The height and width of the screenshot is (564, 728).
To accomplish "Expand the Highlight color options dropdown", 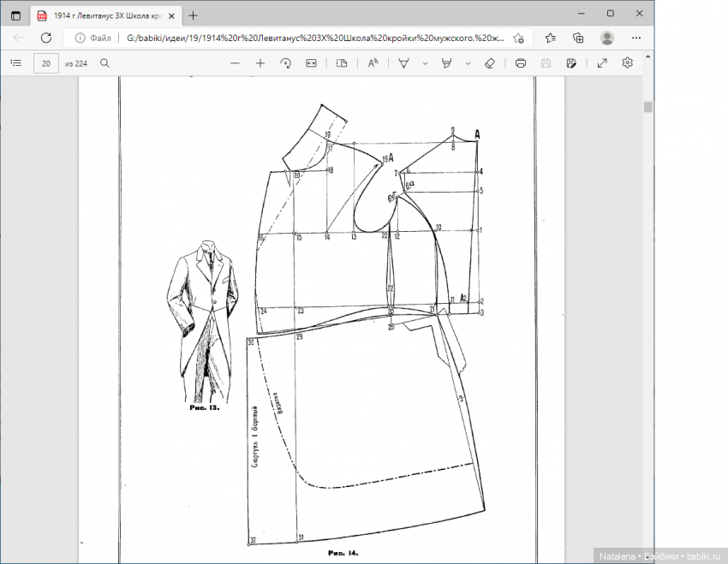I will [x=468, y=62].
